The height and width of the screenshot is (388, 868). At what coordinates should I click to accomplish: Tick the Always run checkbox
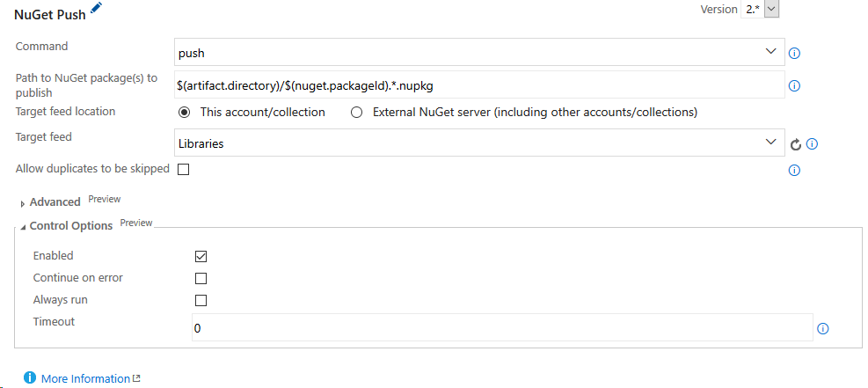tap(201, 300)
